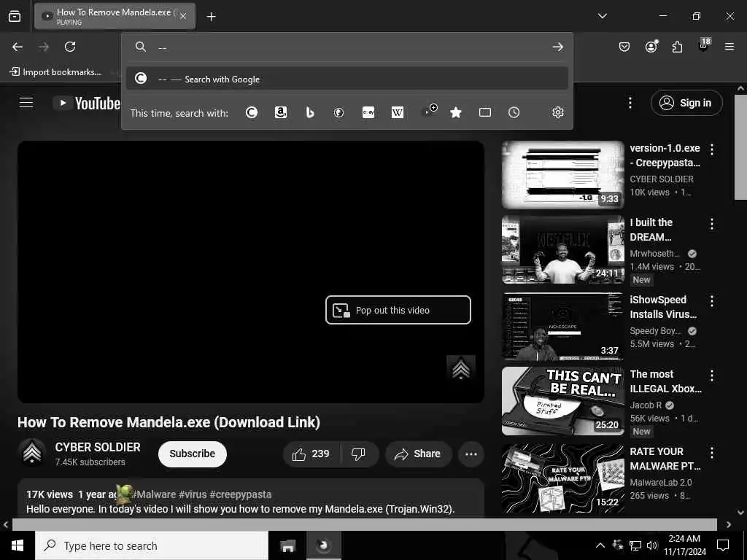The height and width of the screenshot is (560, 747).
Task: Open the Windows Start menu
Action: [x=18, y=545]
